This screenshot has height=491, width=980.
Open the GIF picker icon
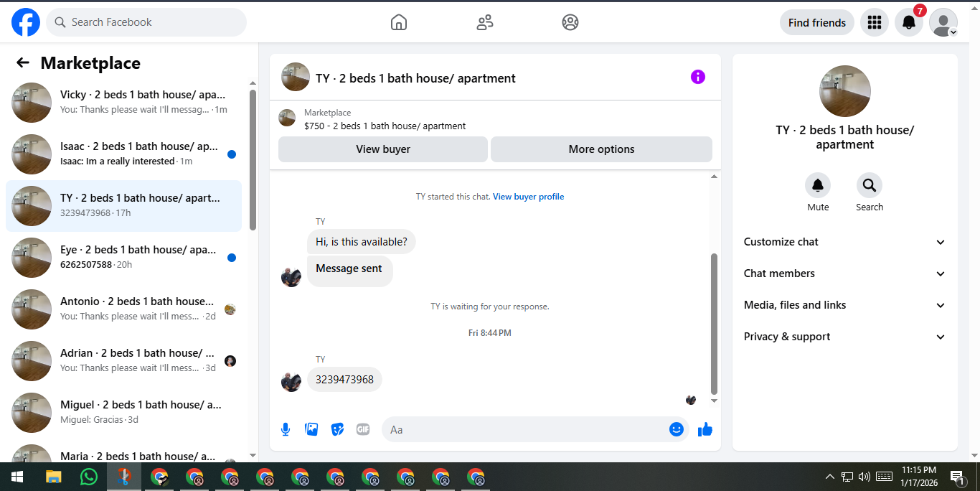click(x=363, y=429)
